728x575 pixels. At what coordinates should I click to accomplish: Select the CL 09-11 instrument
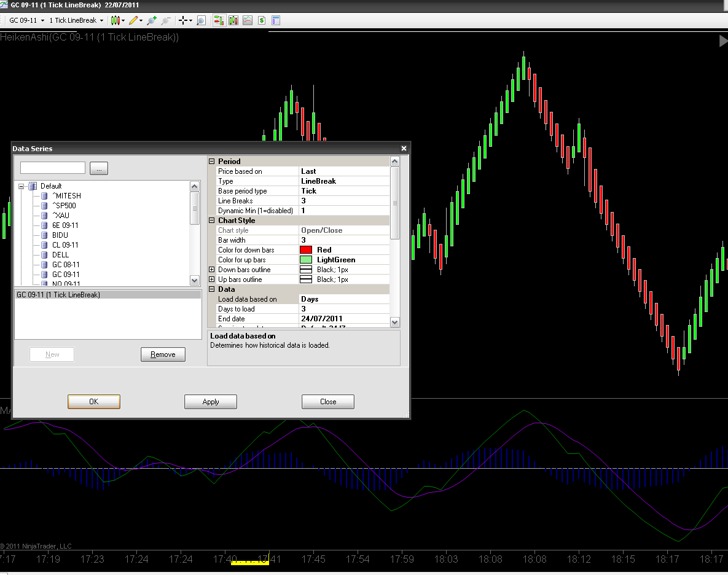tap(65, 245)
